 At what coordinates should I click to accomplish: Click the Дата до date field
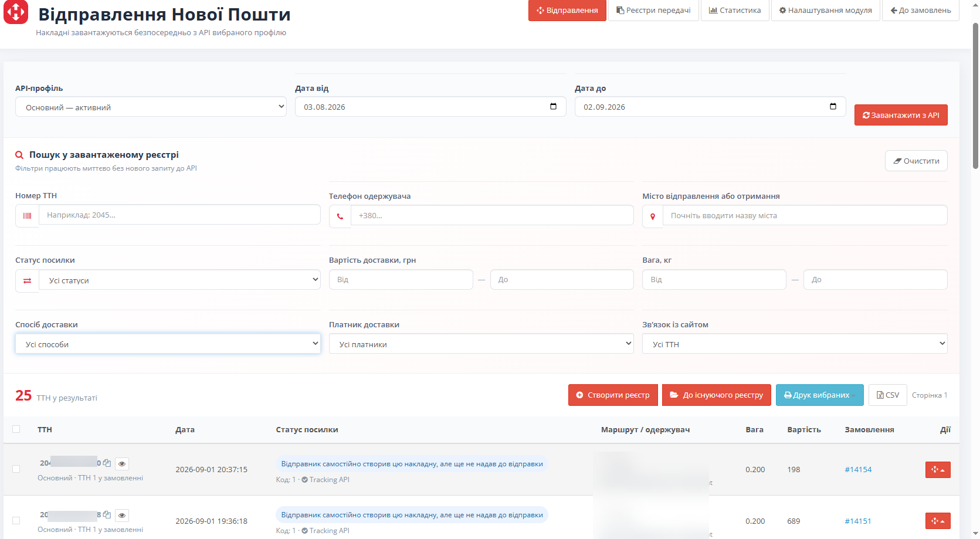click(x=710, y=107)
